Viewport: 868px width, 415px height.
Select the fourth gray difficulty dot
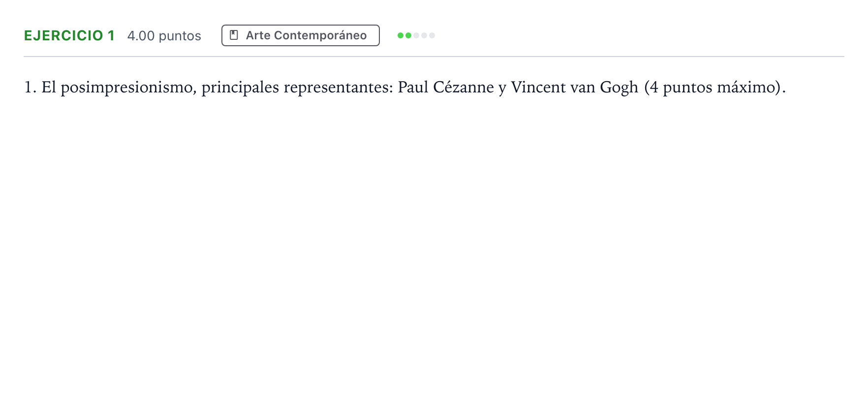pyautogui.click(x=424, y=35)
